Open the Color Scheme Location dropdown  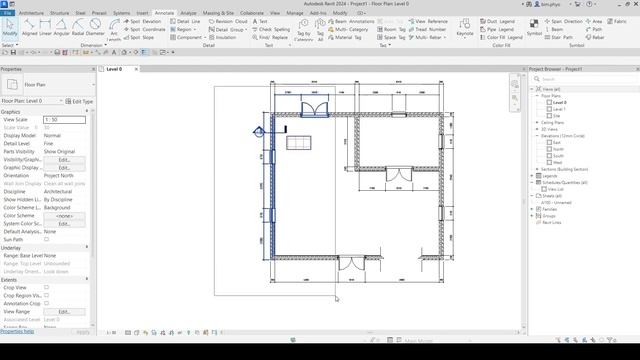point(64,208)
